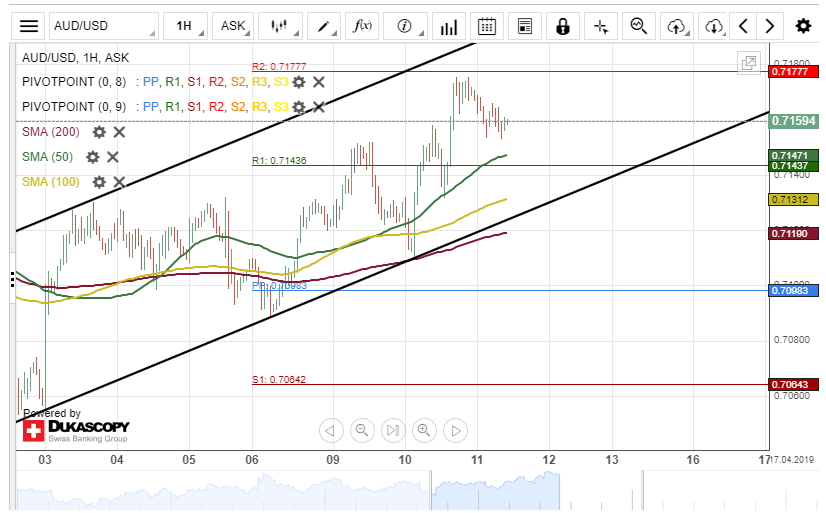The image size is (826, 513).
Task: Open the hamburger main menu
Action: pos(28,26)
